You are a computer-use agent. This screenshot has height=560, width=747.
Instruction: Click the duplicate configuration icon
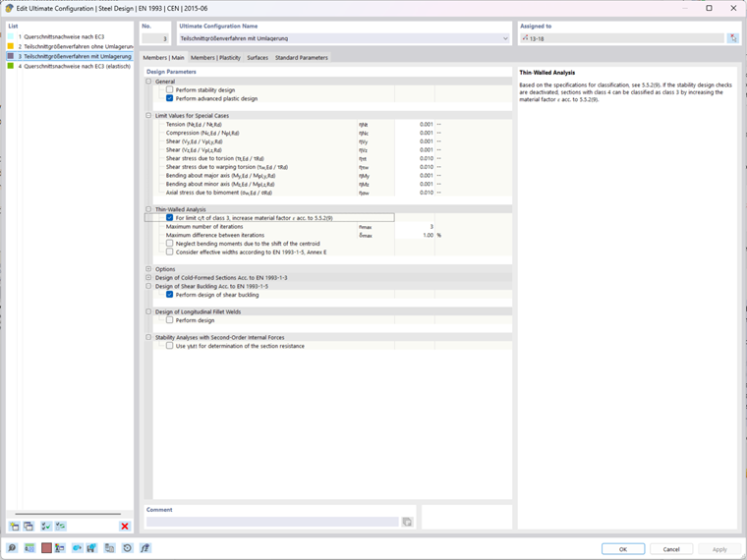29,527
